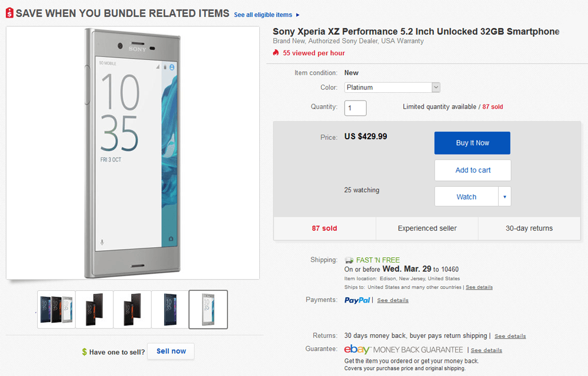Click the red bundle price-tag icon

click(x=8, y=12)
